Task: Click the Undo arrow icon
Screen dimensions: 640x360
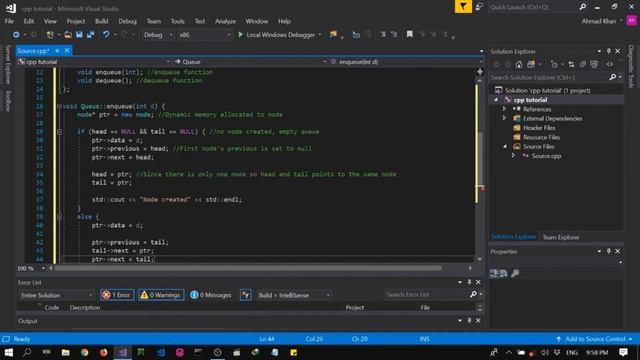Action: pyautogui.click(x=106, y=35)
